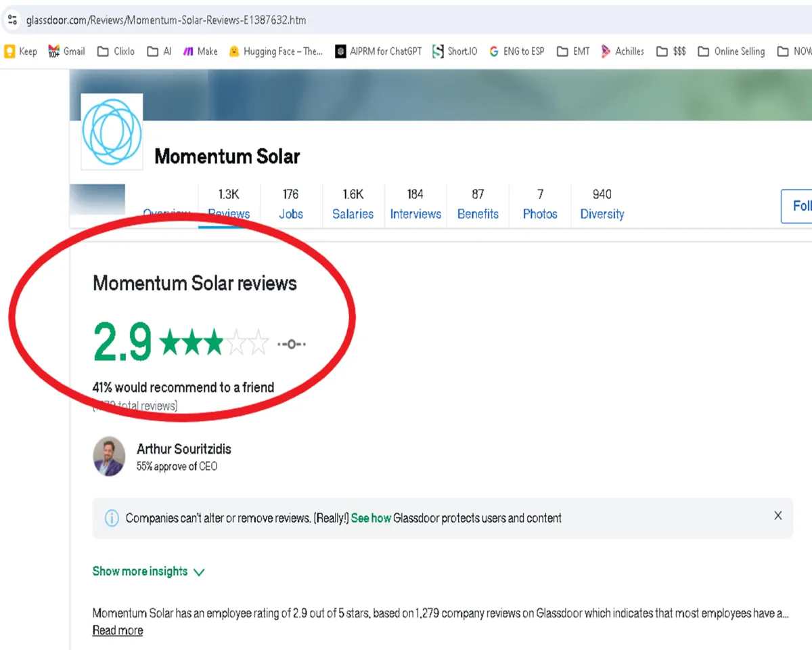This screenshot has height=650, width=812.
Task: Switch to the Jobs tab
Action: point(291,204)
